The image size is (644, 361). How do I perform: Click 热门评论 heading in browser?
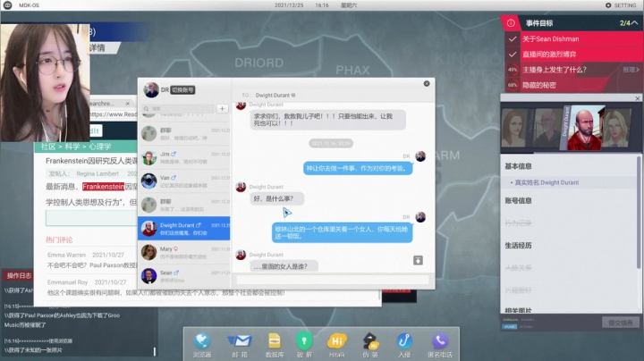(59, 240)
